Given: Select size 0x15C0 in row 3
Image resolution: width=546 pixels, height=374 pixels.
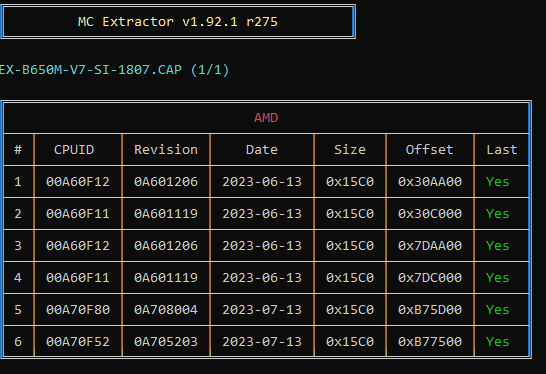Looking at the screenshot, I should pos(350,246).
